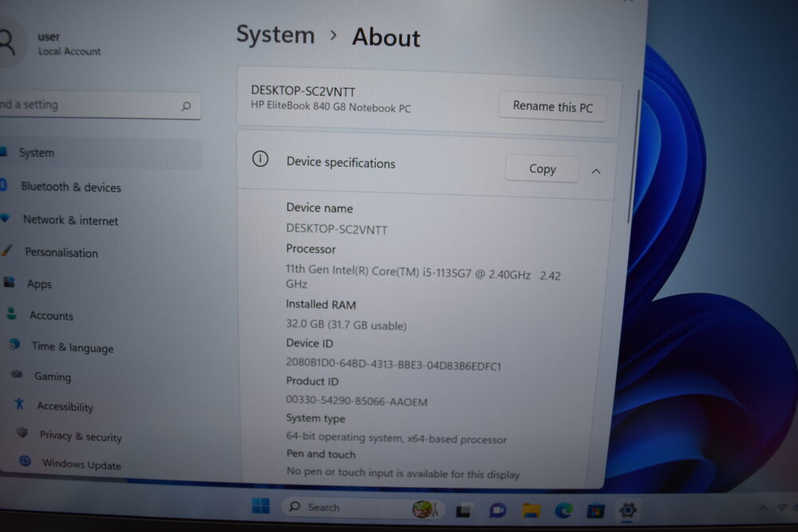Go back to System via breadcrumb
798x532 pixels.
pyautogui.click(x=275, y=35)
